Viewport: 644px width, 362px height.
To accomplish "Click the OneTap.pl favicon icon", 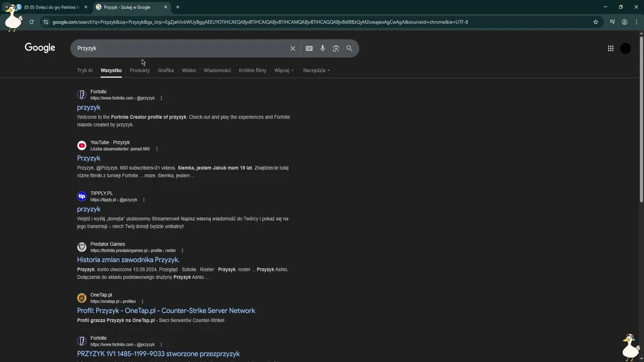I will pos(82,298).
